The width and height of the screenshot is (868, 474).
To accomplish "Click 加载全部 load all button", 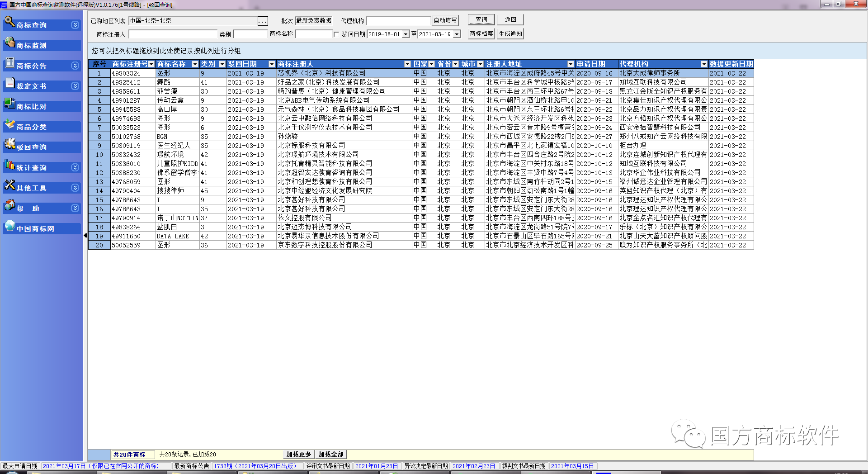I will pyautogui.click(x=331, y=455).
